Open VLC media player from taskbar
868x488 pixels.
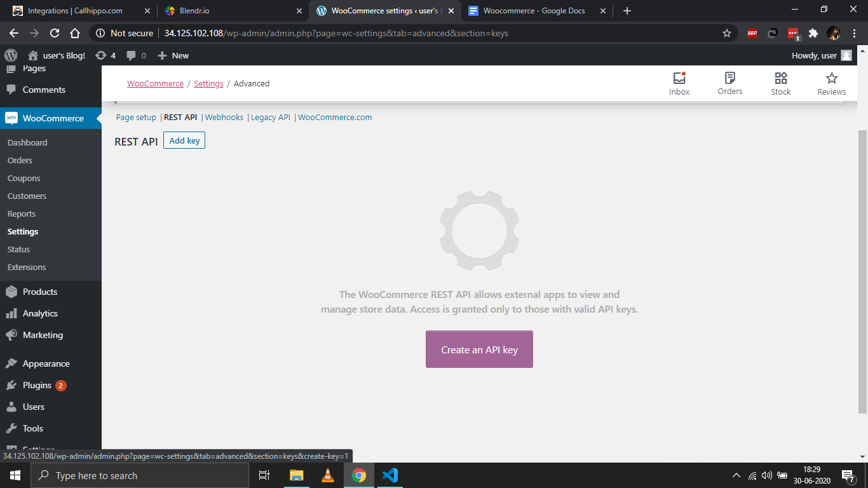coord(328,475)
